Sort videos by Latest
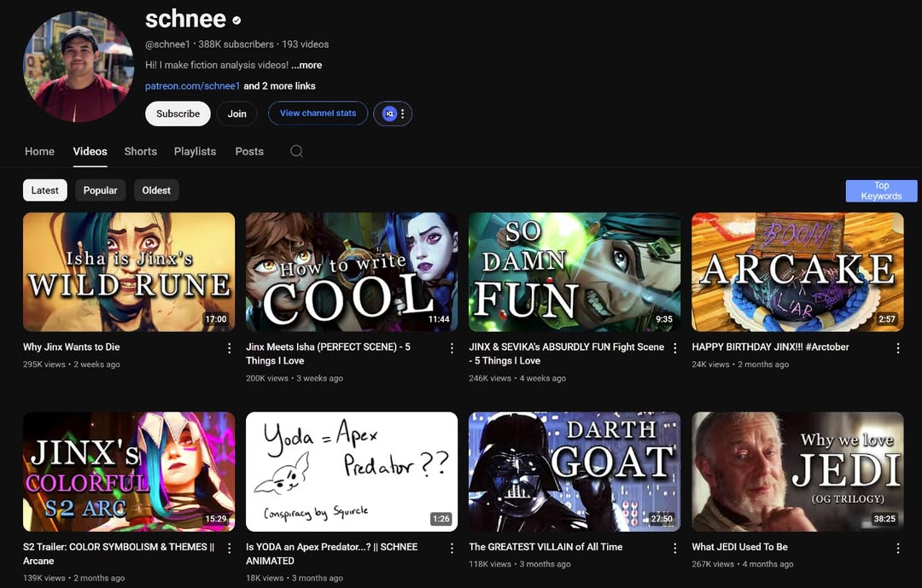Screen dimensions: 922x588 tap(44, 190)
